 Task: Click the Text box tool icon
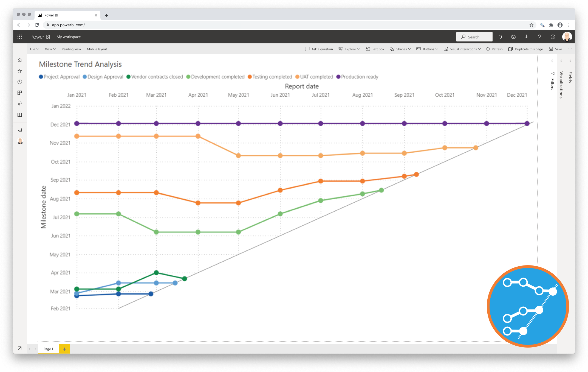367,49
